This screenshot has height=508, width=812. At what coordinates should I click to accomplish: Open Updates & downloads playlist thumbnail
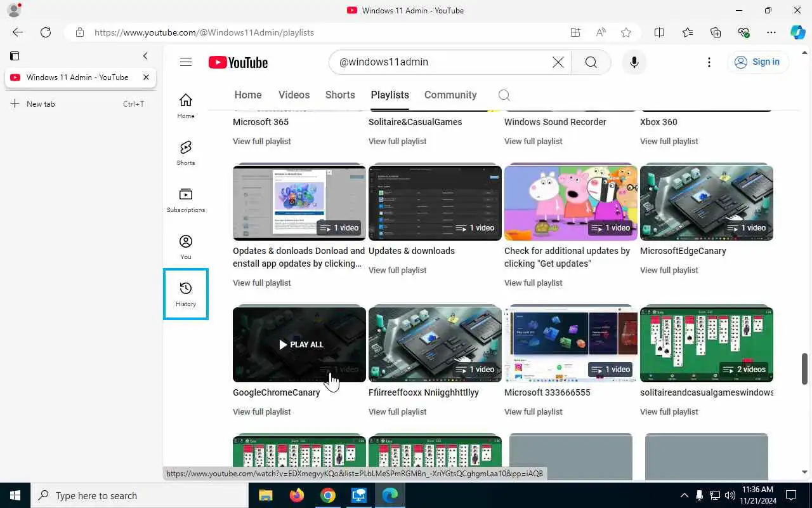pyautogui.click(x=435, y=203)
